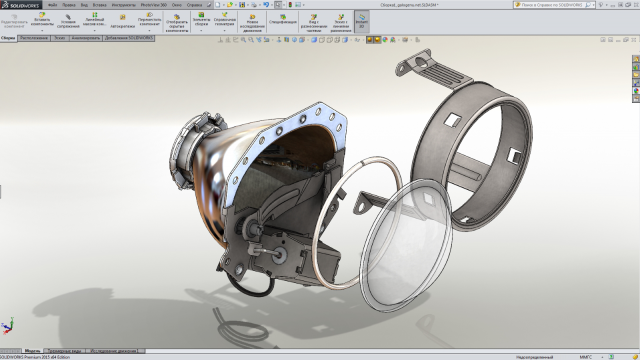Click the Options icon in quick toolbar
This screenshot has width=640, height=360.
298,5
